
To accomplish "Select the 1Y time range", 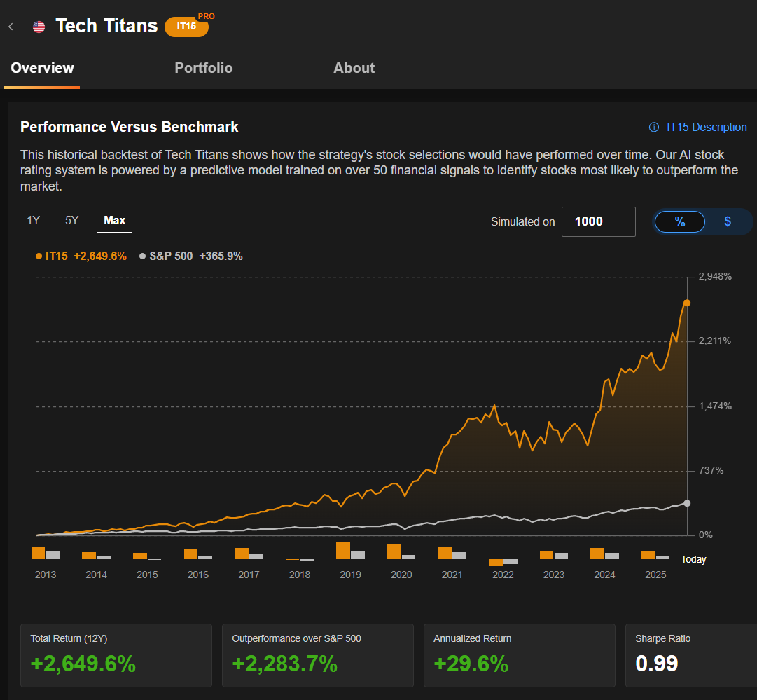I will (34, 221).
